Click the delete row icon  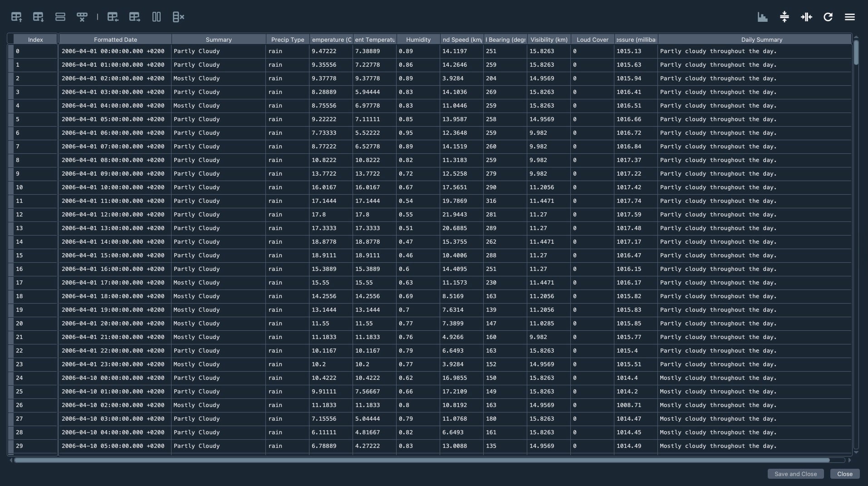click(82, 17)
